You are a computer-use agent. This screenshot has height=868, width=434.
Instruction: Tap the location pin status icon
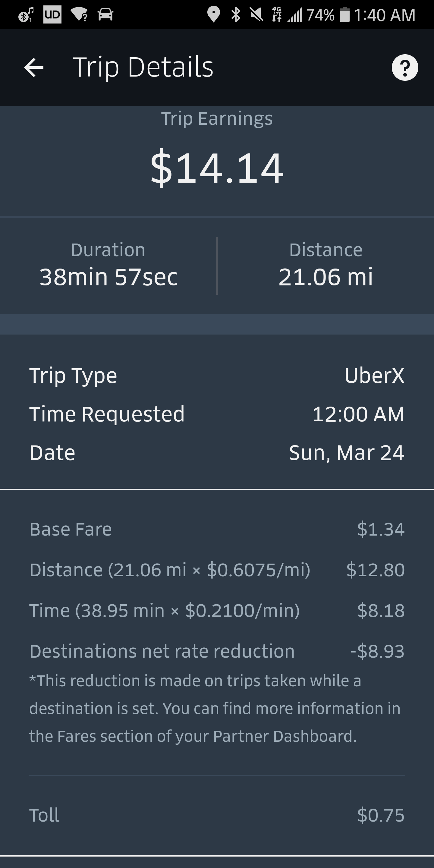click(x=213, y=15)
